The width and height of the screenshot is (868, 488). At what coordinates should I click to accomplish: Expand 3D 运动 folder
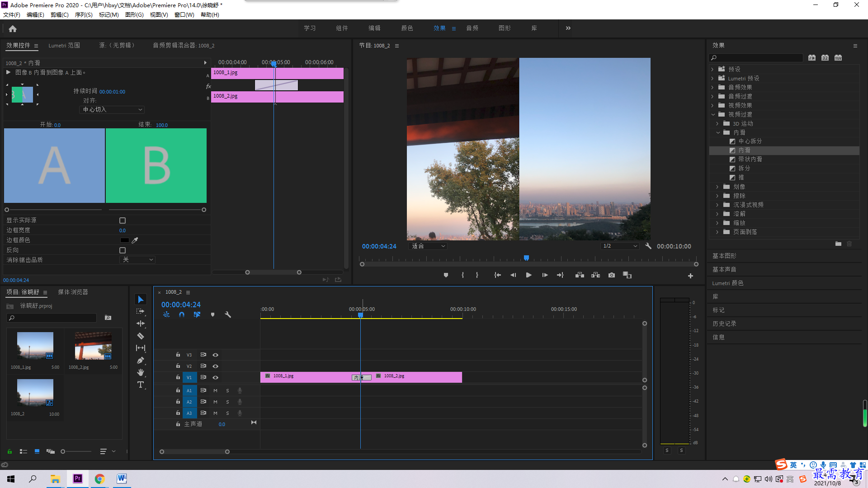(717, 123)
